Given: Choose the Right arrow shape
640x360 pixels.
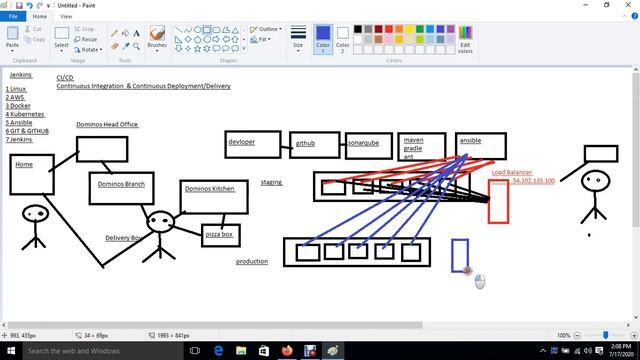Looking at the screenshot, I should point(216,40).
